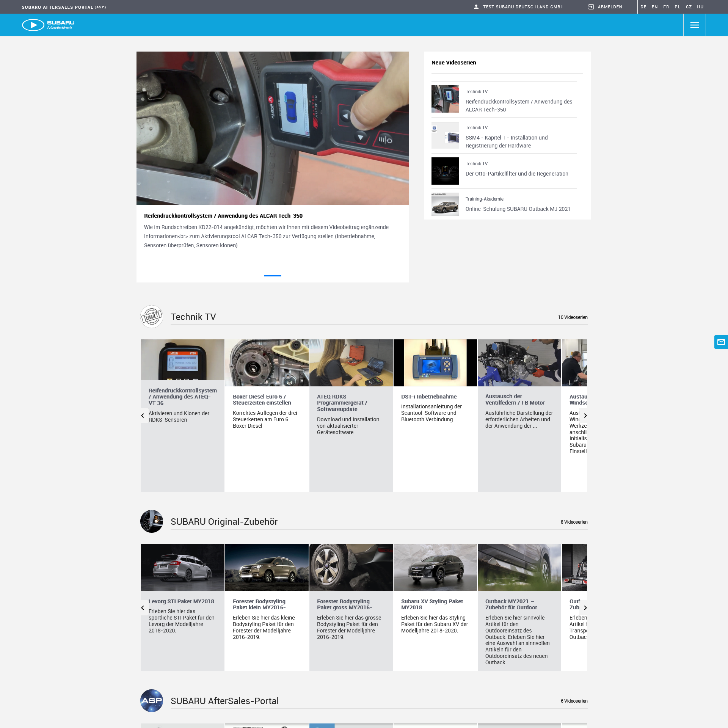Viewport: 728px width, 728px height.
Task: Click the Original-Zubehör round category icon
Action: (x=152, y=521)
